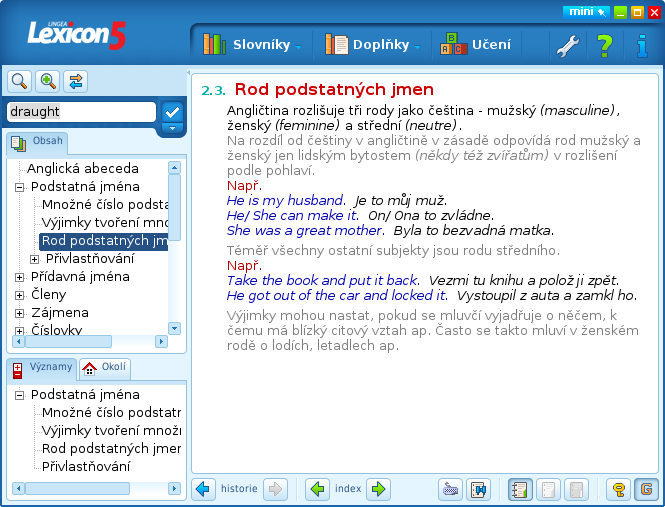Viewport: 665px width, 507px height.
Task: Click the search field containing draught
Action: 80,112
